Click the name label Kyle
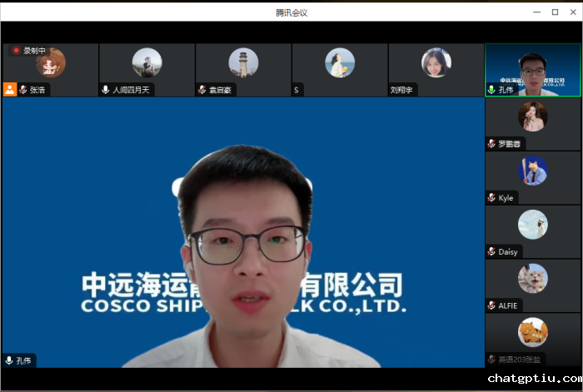This screenshot has width=583, height=392. click(x=506, y=198)
